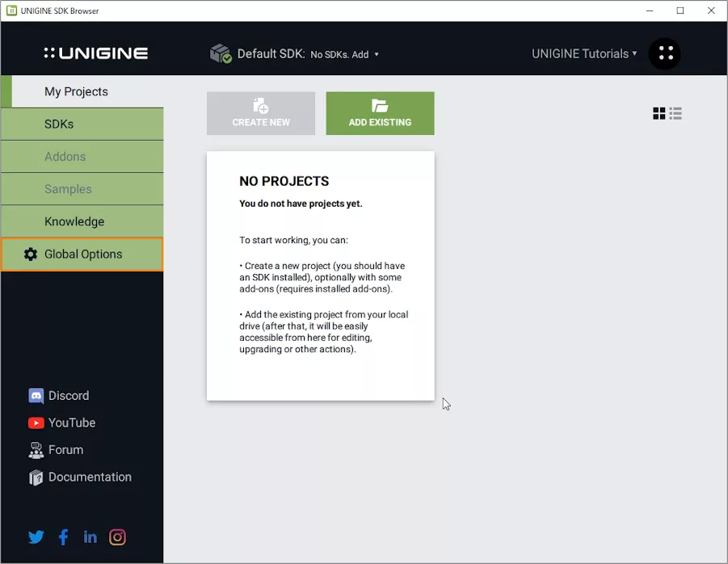Open the Forum from the sidebar icon
This screenshot has width=728, height=564.
36,450
